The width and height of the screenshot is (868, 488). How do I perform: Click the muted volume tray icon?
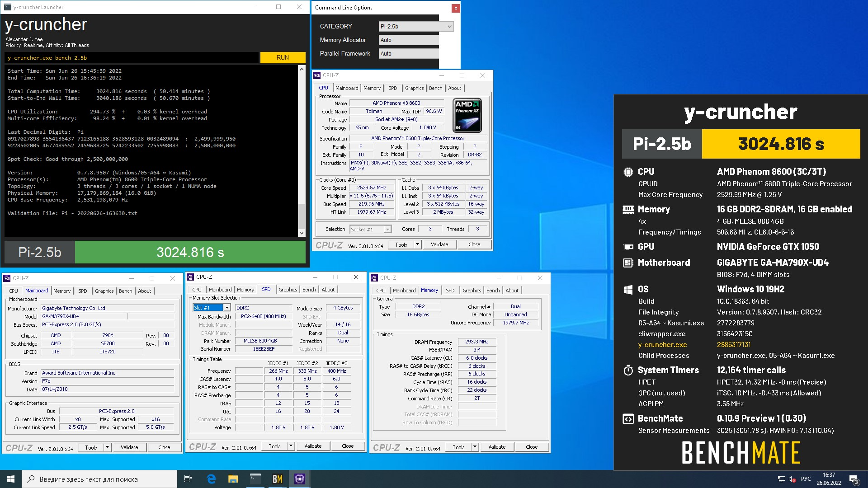coord(792,479)
